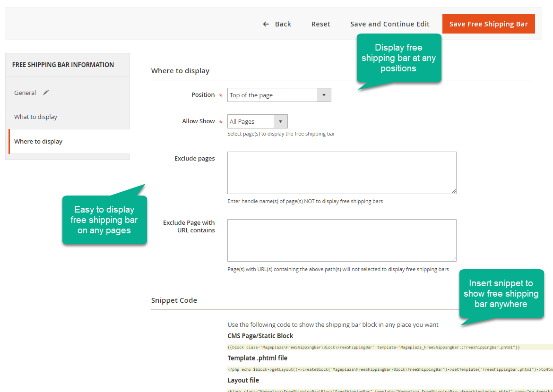Click the Save Free Shipping Bar button

pos(488,24)
